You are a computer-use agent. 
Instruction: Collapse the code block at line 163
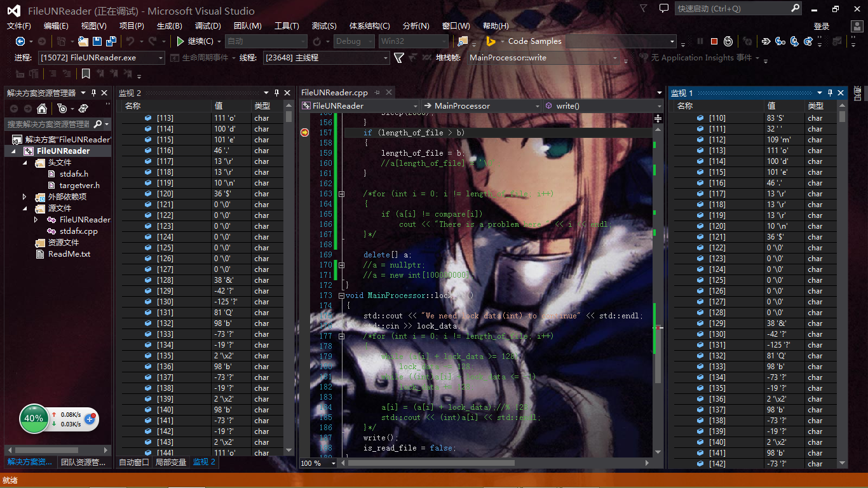(x=341, y=194)
